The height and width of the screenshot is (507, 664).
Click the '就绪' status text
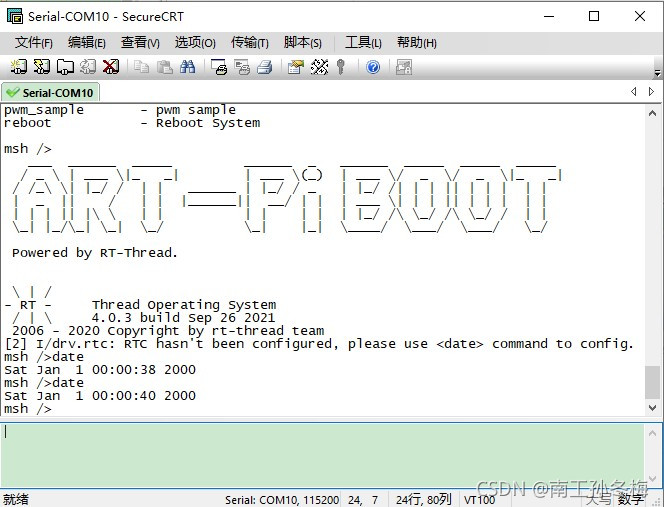click(16, 499)
